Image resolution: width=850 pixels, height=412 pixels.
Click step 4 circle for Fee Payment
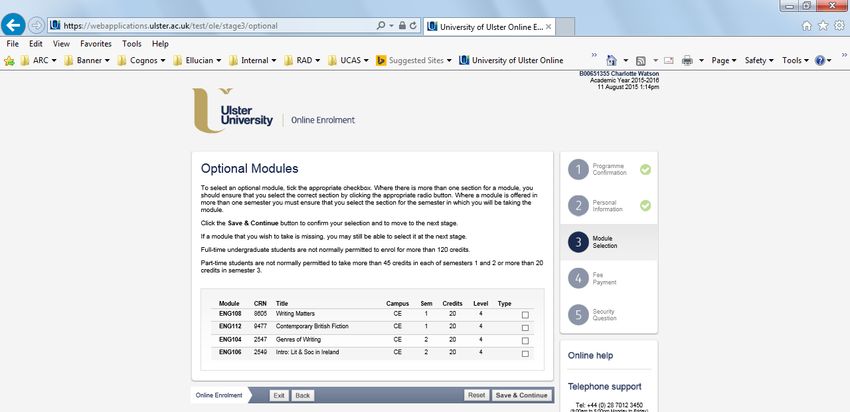578,278
